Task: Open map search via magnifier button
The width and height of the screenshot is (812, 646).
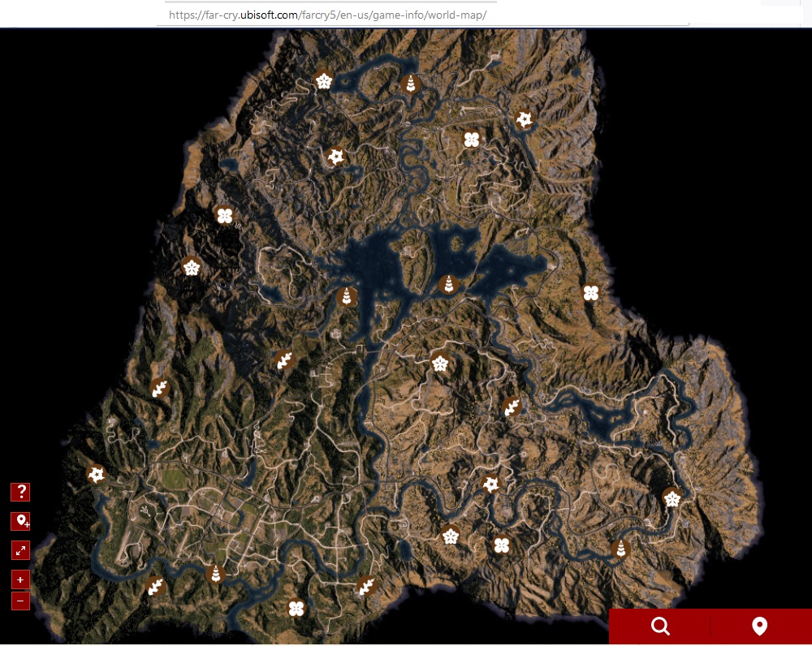Action: tap(659, 627)
